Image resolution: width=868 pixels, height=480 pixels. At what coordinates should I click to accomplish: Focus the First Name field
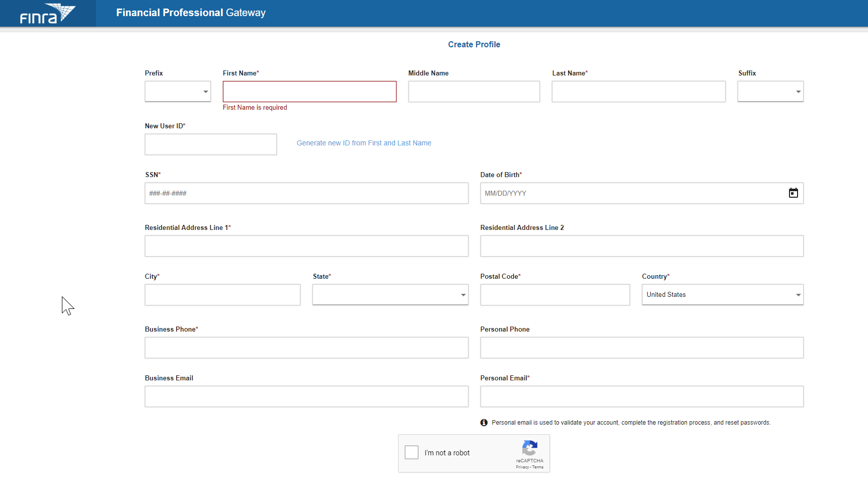[309, 92]
